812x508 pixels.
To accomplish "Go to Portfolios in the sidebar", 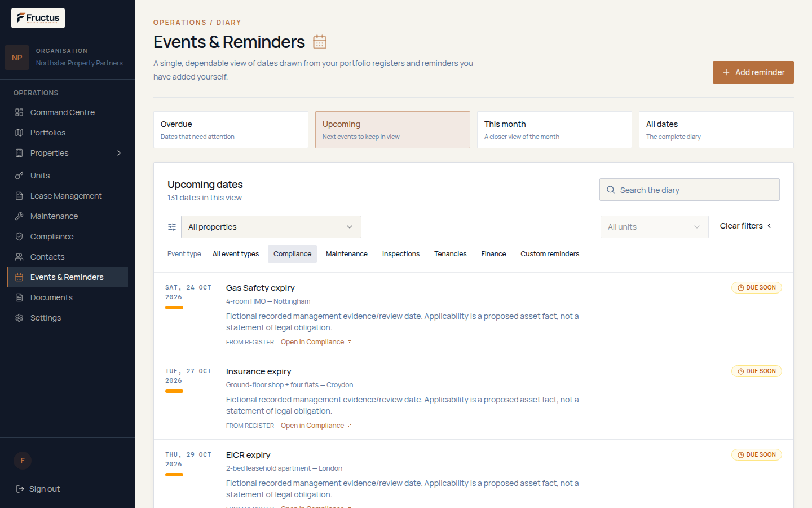I will (67, 133).
